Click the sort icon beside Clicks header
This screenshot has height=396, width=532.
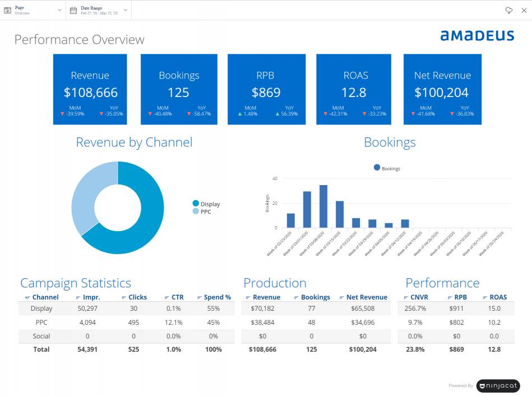pos(124,297)
